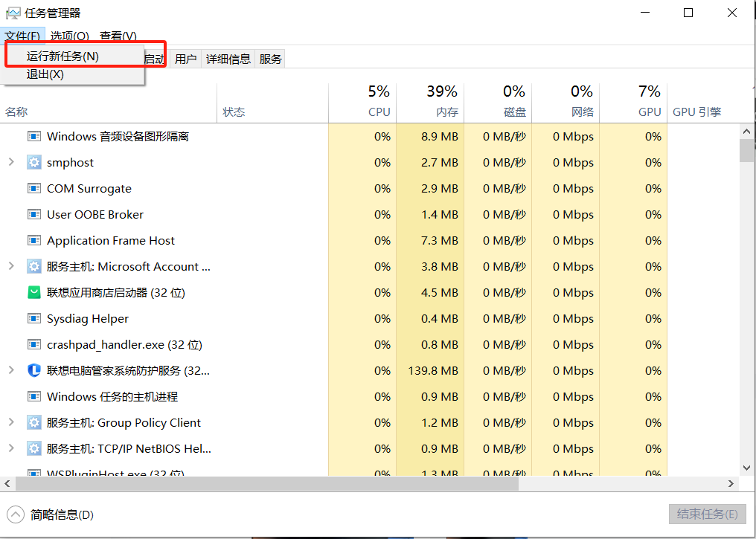Collapse details with the 简略信息 arrow icon

pyautogui.click(x=16, y=514)
